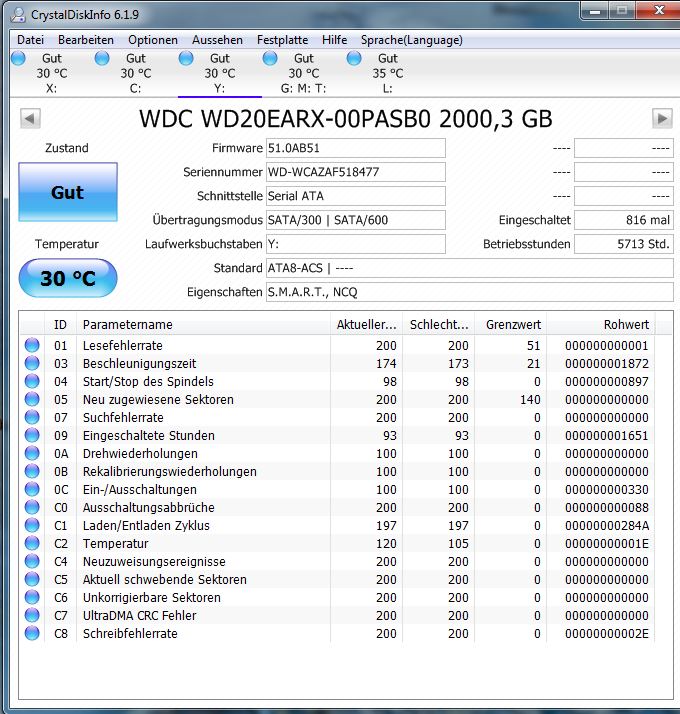This screenshot has width=680, height=714.
Task: Select the Neu zugewiesene Sektoren text
Action: (158, 400)
